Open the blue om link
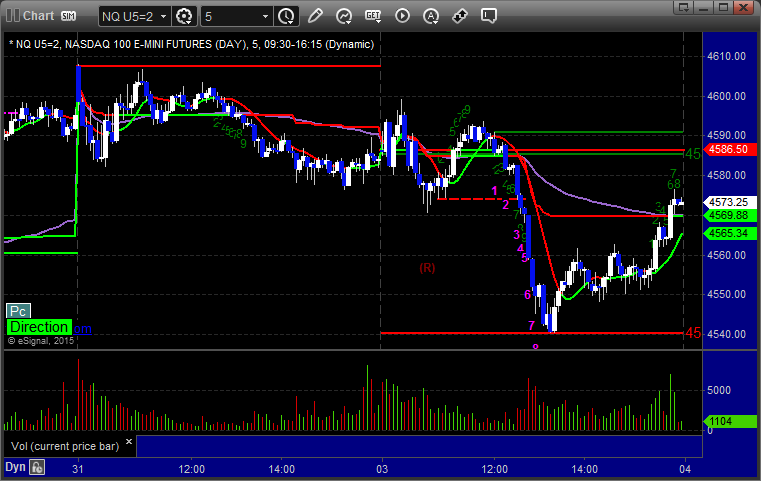The height and width of the screenshot is (481, 761). coord(82,329)
